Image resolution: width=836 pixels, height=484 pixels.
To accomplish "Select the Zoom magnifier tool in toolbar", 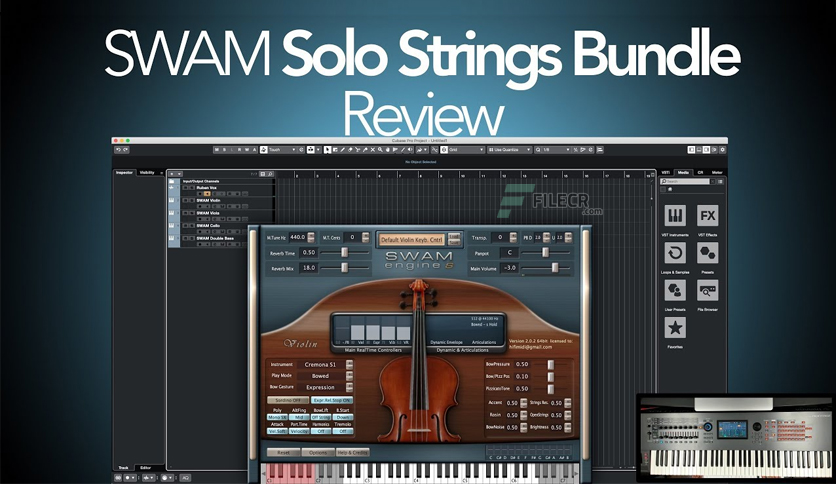I will pyautogui.click(x=380, y=150).
